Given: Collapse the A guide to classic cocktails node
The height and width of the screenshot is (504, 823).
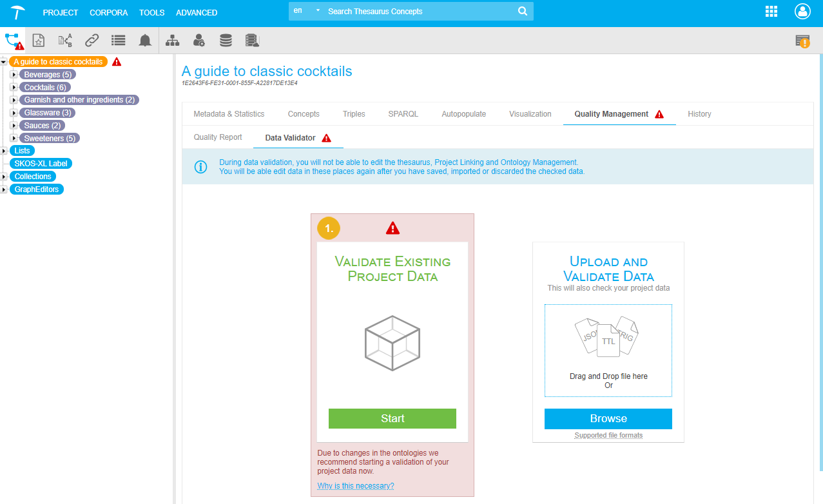Looking at the screenshot, I should click(4, 62).
